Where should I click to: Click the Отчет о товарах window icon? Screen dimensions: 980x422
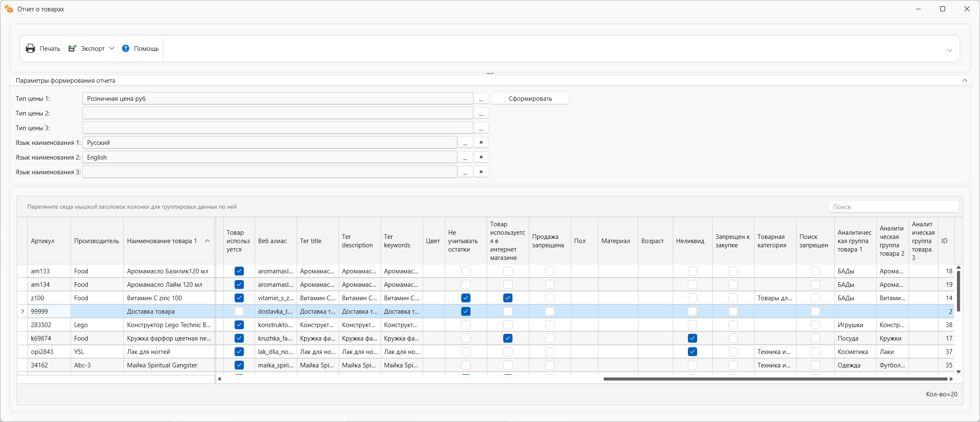[9, 9]
